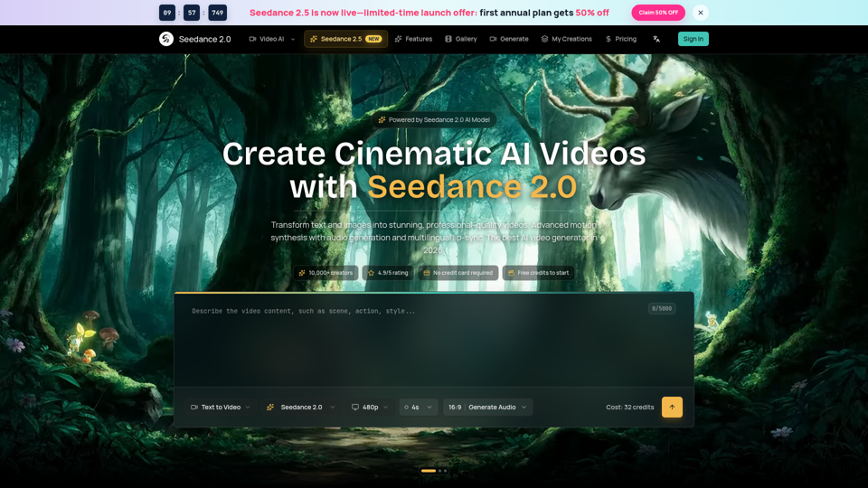This screenshot has height=488, width=868.
Task: Click the Sign In button
Action: coord(693,39)
